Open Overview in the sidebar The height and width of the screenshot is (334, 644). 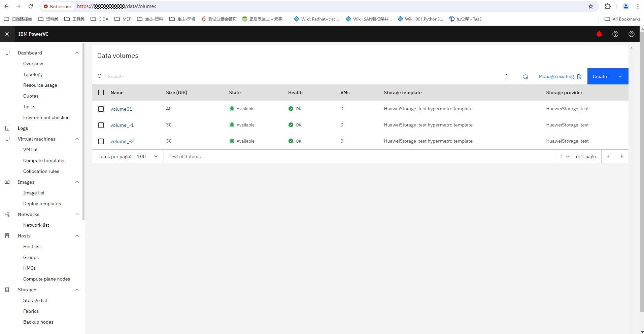[33, 64]
